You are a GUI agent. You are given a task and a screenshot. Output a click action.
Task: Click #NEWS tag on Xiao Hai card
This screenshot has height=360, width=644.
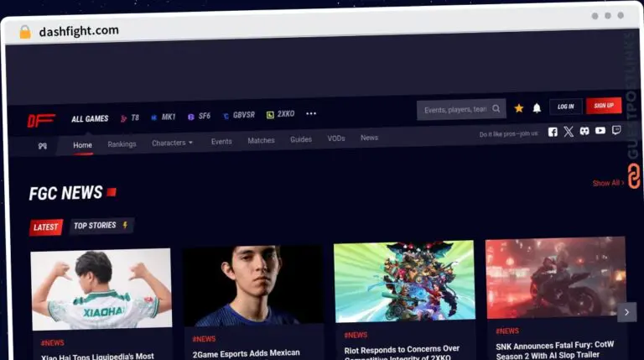point(53,342)
